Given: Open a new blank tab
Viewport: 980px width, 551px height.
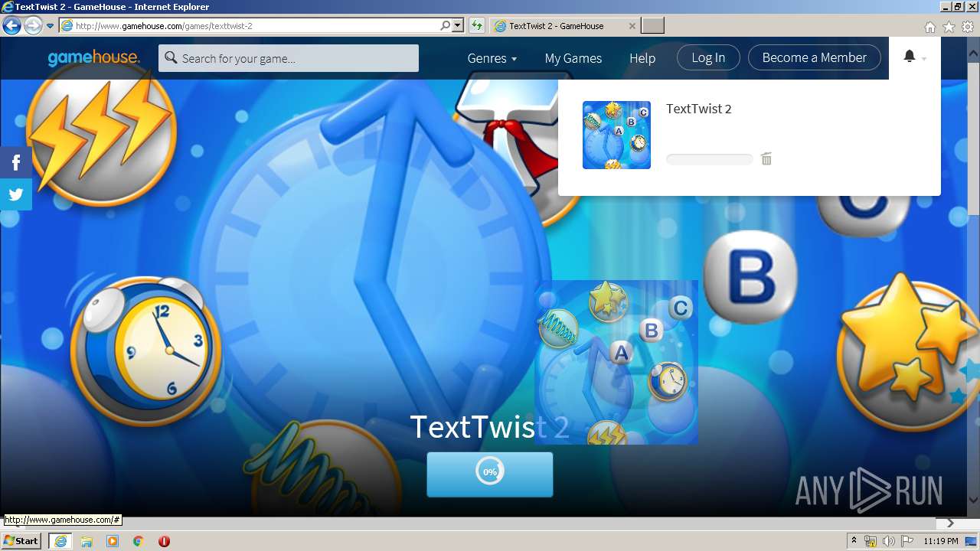Looking at the screenshot, I should coord(652,26).
